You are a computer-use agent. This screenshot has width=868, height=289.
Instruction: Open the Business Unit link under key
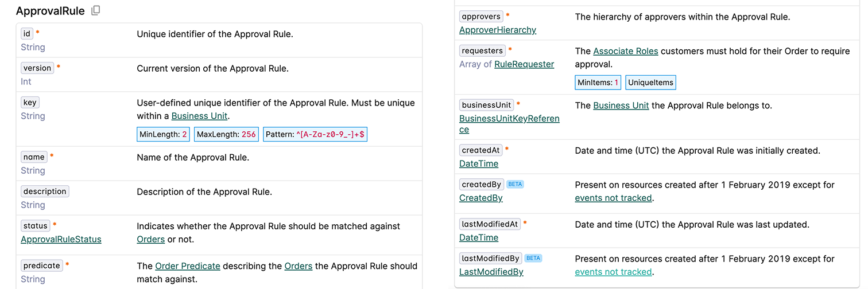199,116
